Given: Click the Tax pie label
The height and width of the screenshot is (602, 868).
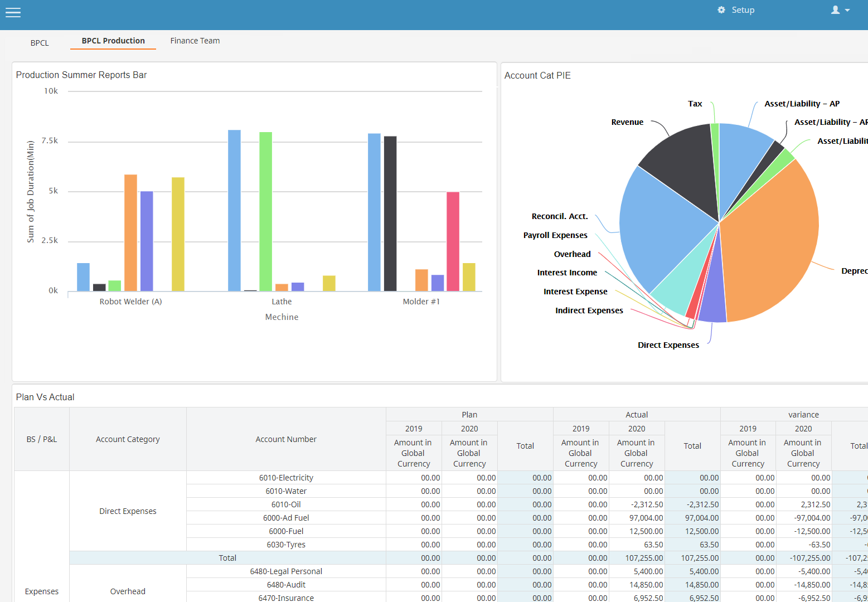Looking at the screenshot, I should click(x=695, y=104).
